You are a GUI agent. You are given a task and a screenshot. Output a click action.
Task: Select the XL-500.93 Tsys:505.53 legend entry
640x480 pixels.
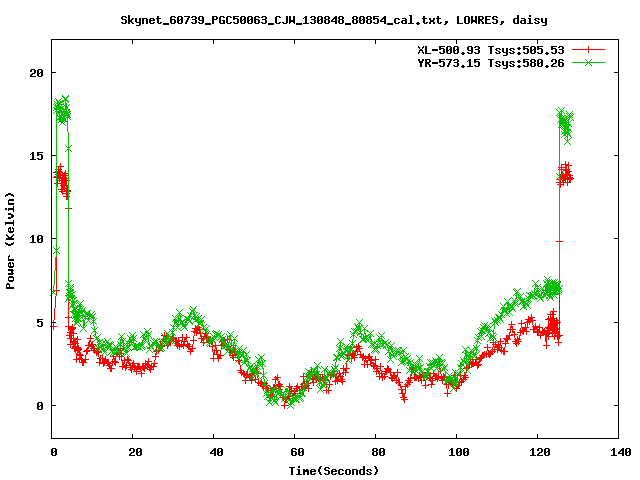(x=491, y=50)
